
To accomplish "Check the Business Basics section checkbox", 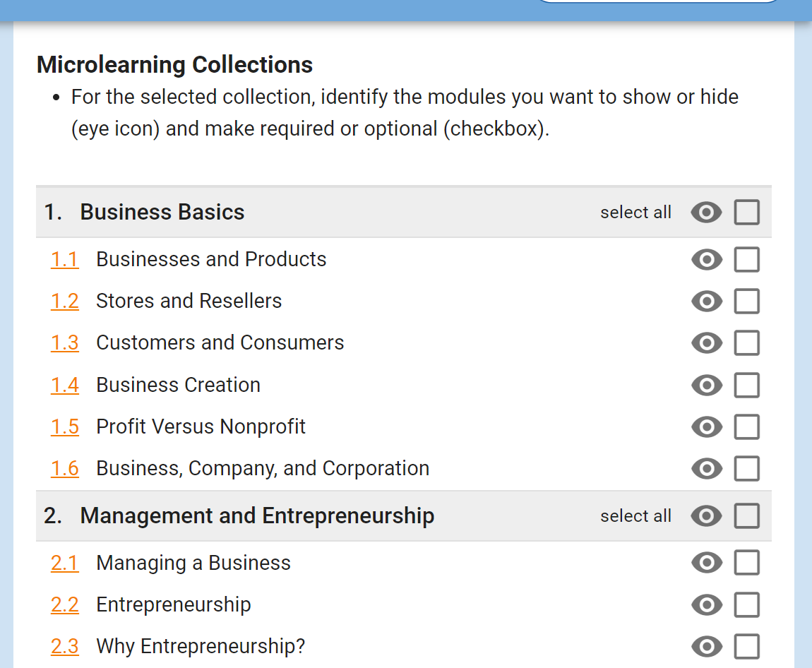I will coord(747,213).
